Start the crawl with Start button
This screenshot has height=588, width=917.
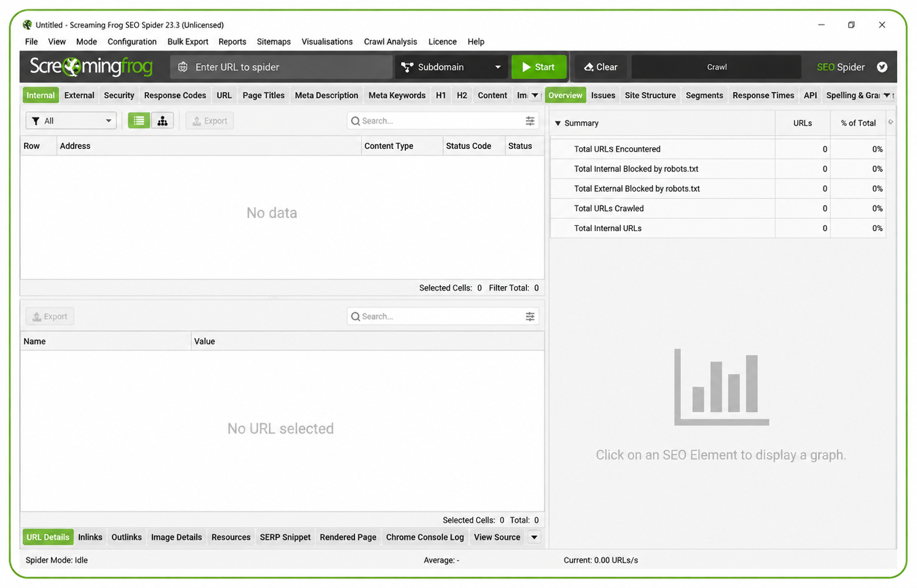(x=539, y=67)
